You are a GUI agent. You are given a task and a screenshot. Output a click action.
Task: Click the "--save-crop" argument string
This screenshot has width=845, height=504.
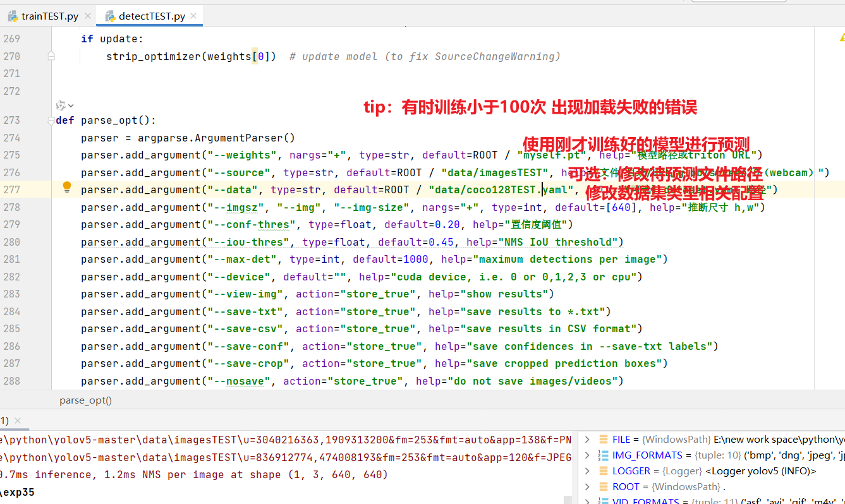click(x=248, y=363)
